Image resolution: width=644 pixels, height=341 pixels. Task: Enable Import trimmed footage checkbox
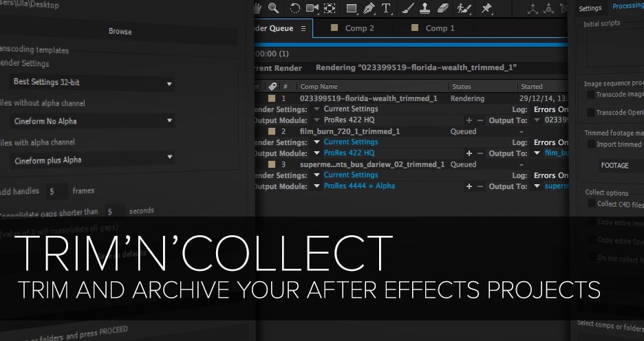click(591, 144)
